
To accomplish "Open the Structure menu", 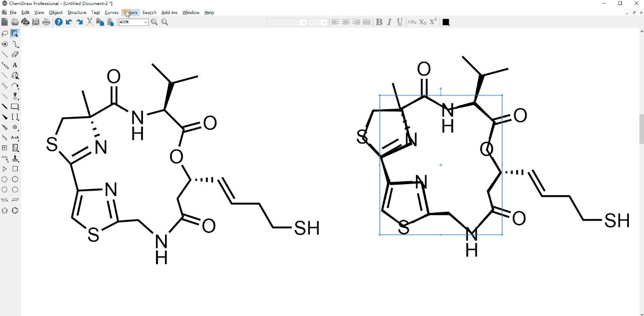I will coord(76,12).
